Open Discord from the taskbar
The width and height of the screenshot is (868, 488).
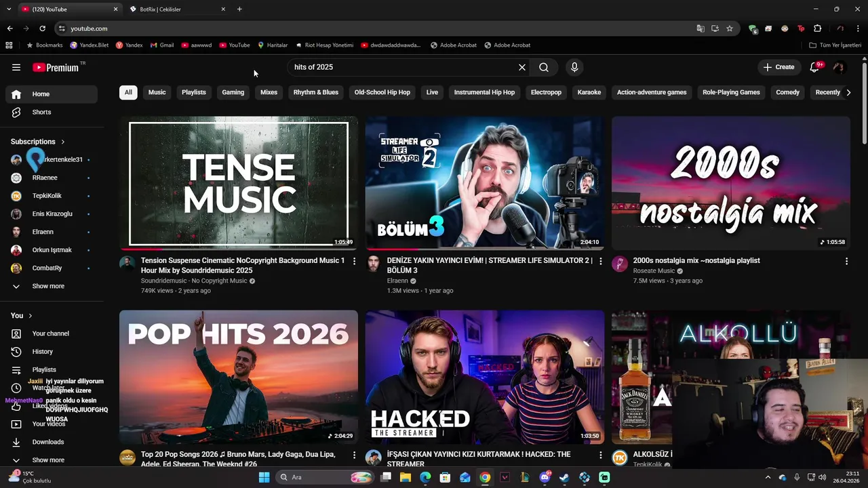coord(545,477)
